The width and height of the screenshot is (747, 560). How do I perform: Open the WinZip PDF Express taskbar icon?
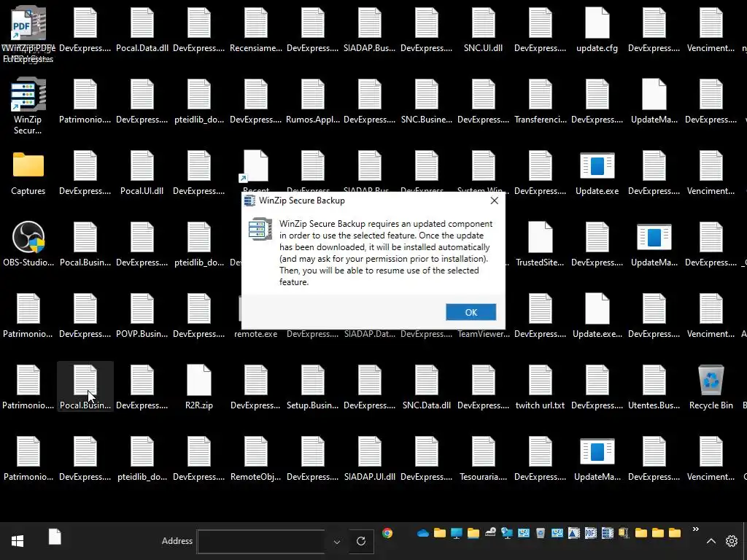591,533
